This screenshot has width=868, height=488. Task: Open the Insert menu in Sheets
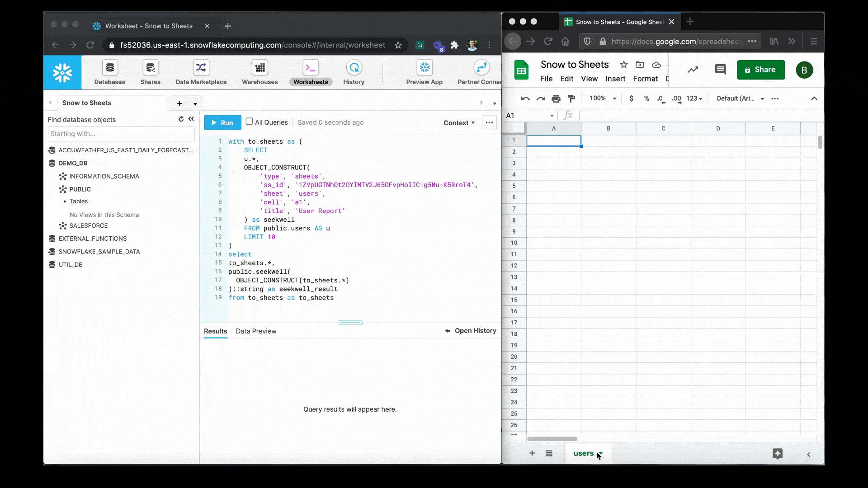tap(616, 79)
